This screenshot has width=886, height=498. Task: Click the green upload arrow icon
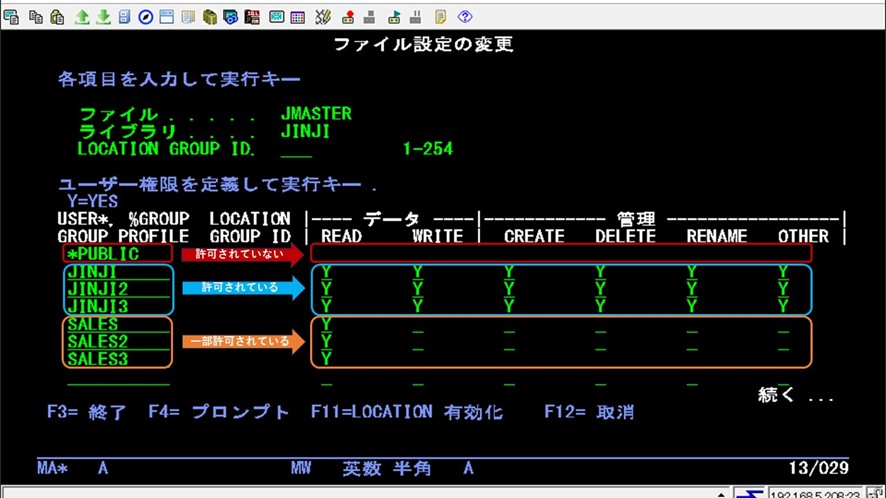[82, 17]
